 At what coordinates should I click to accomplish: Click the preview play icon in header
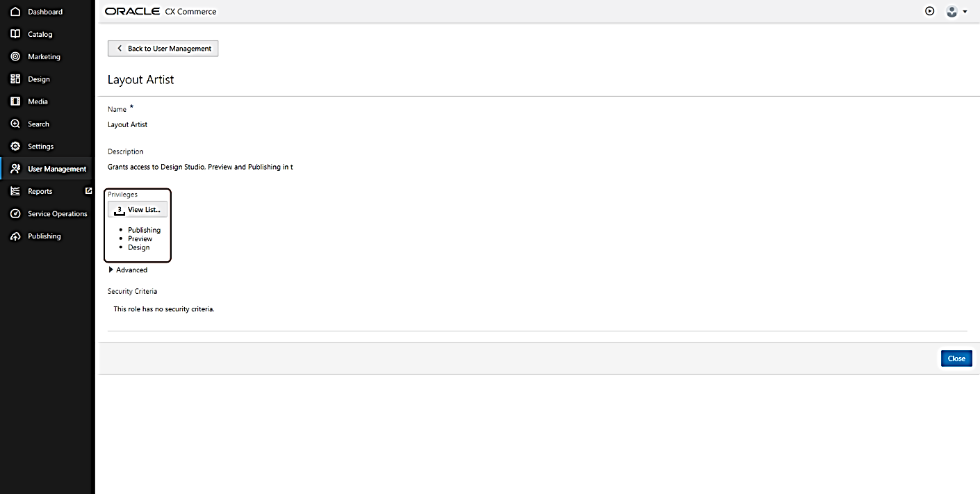(x=929, y=11)
